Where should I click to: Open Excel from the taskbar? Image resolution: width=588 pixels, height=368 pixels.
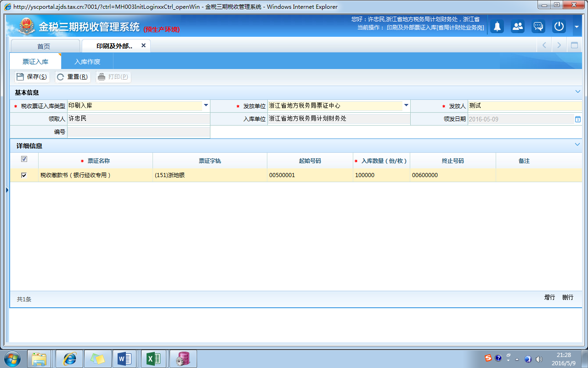coord(153,359)
